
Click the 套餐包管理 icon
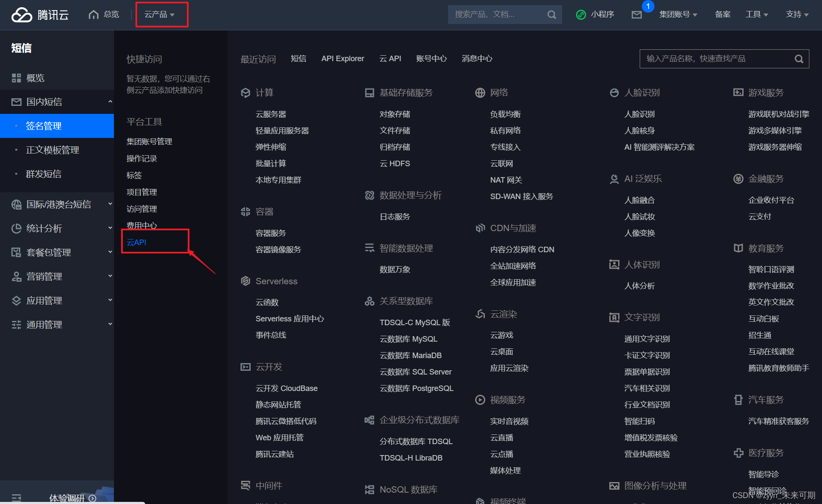point(16,253)
